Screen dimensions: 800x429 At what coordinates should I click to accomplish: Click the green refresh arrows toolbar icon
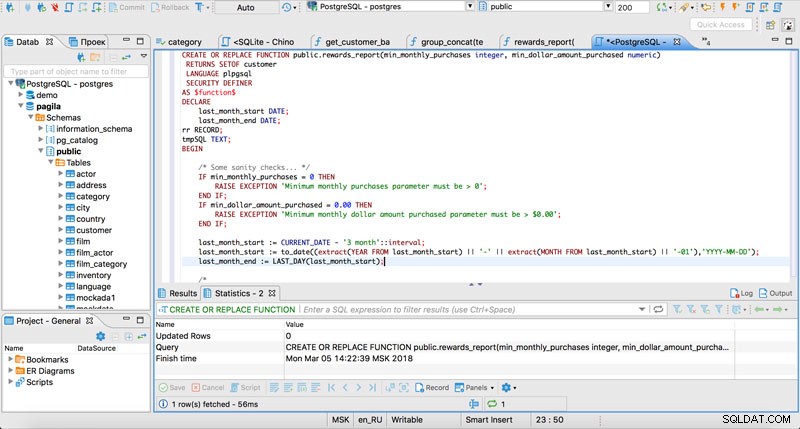coord(663,7)
